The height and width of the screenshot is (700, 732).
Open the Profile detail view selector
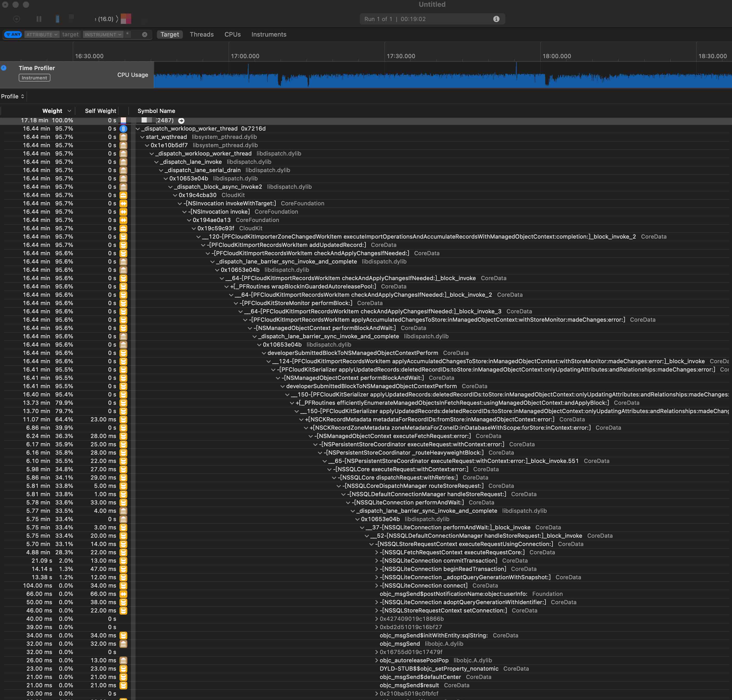coord(13,96)
